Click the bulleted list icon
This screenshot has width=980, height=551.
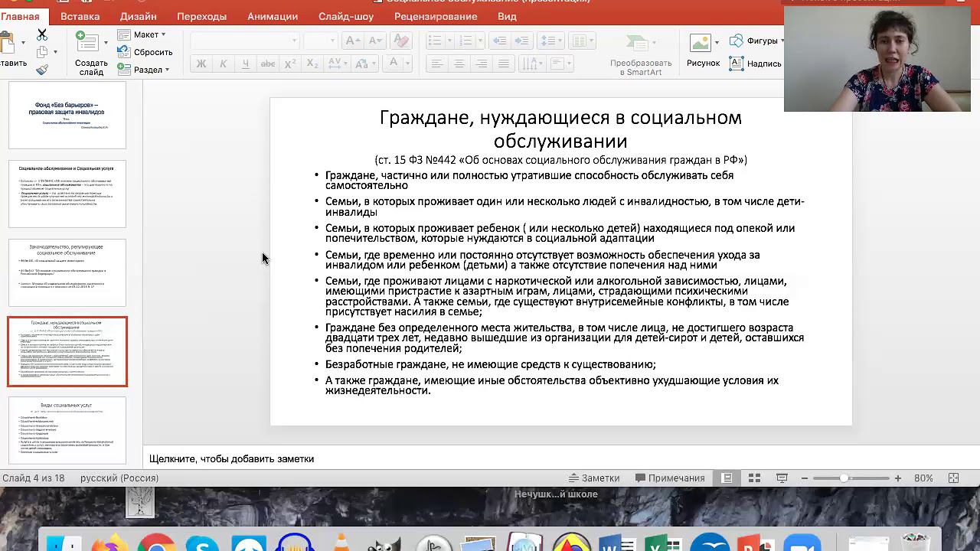tap(435, 41)
